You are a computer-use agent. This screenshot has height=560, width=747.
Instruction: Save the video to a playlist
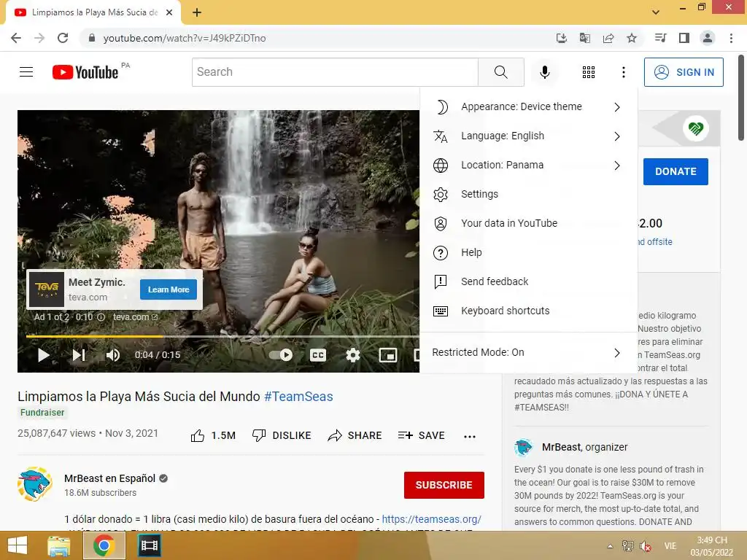(422, 435)
